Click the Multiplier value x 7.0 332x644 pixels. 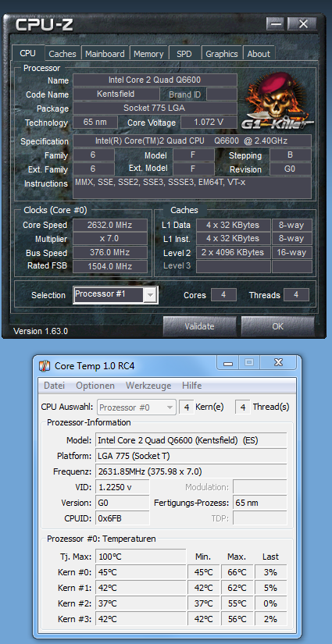110,239
